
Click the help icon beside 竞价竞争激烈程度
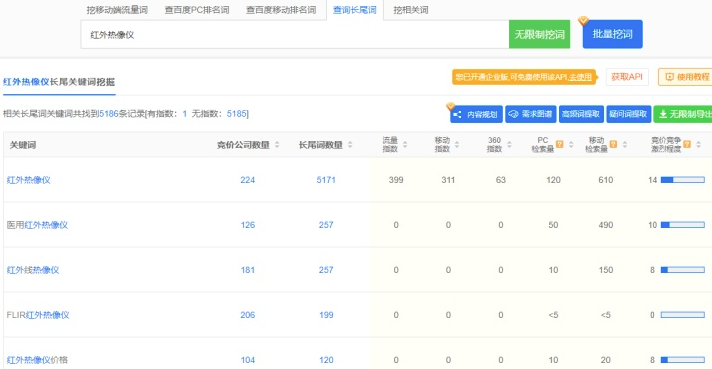[x=687, y=144]
